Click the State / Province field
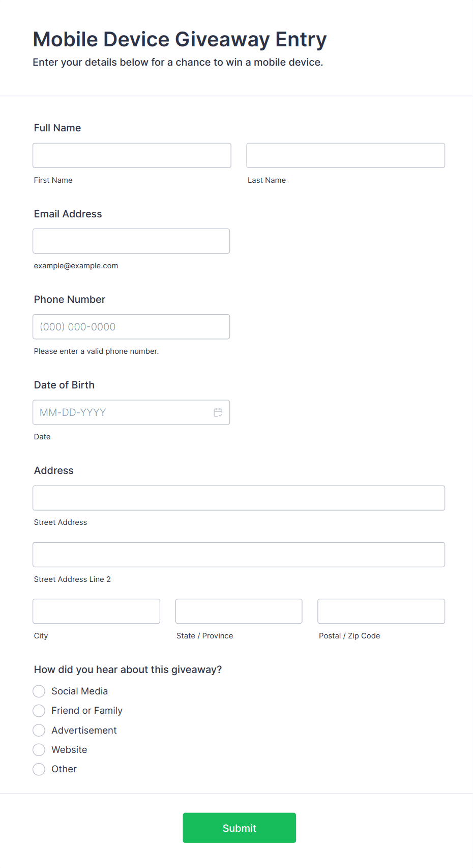The width and height of the screenshot is (473, 868). coord(239,611)
